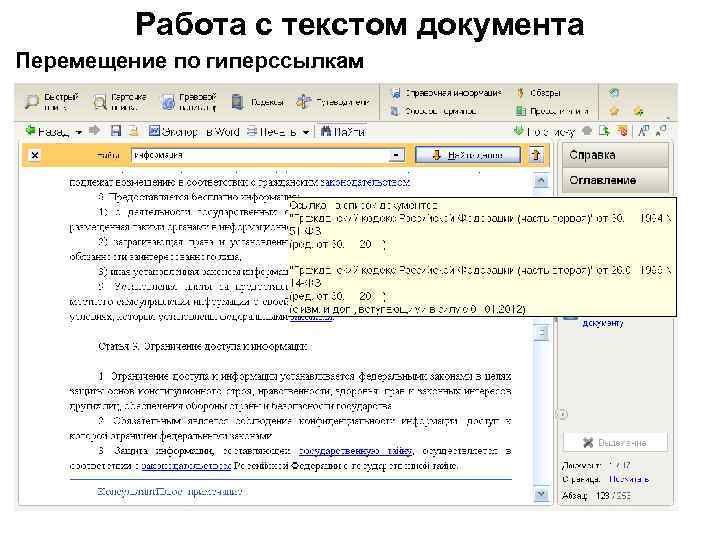This screenshot has width=720, height=540.
Task: Click the gray up arrow after По списку
Action: tap(587, 131)
